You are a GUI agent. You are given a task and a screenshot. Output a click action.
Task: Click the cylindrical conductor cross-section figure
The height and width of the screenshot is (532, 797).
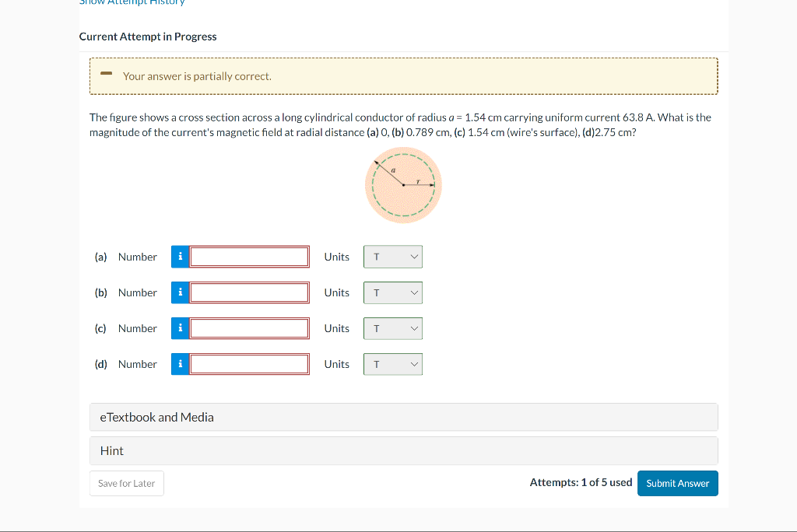coord(403,185)
